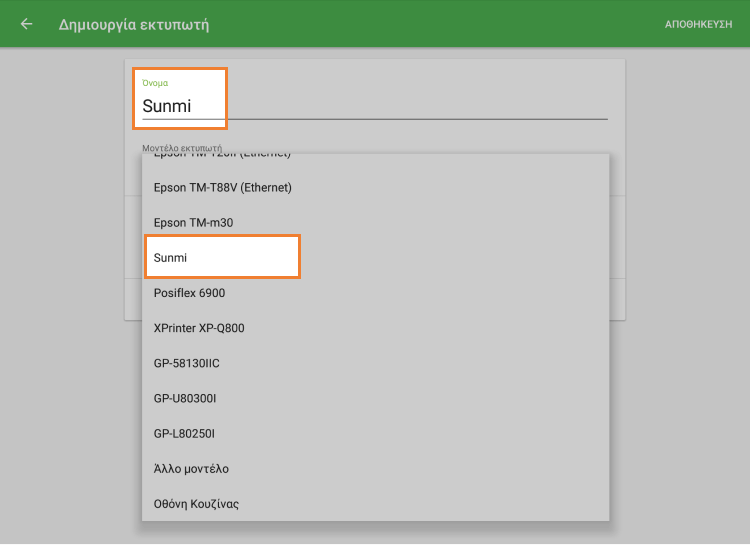Click the small green Όνομα label

155,83
